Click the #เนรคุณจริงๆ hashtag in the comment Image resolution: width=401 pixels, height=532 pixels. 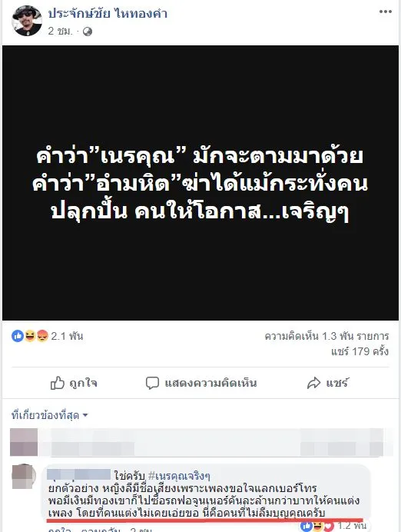click(x=179, y=476)
